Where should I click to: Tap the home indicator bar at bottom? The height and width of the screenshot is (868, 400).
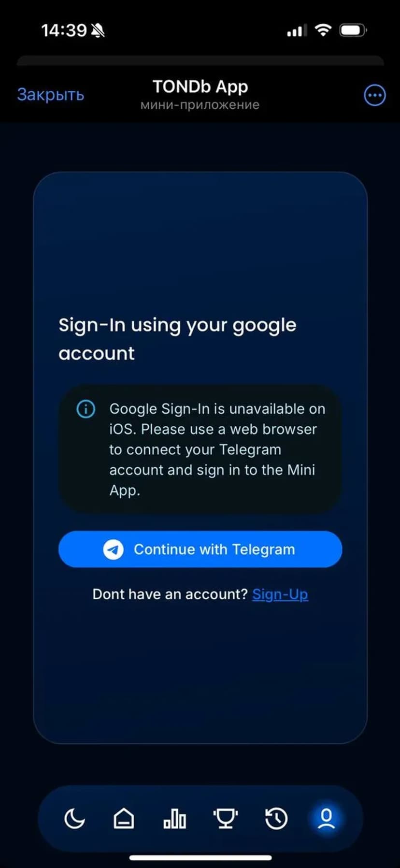coord(200,858)
